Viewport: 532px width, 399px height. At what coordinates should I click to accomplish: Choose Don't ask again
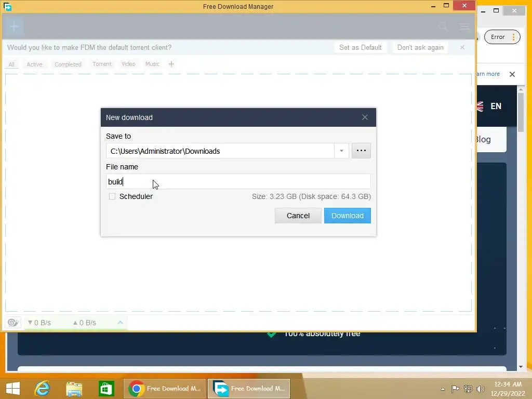coord(420,47)
